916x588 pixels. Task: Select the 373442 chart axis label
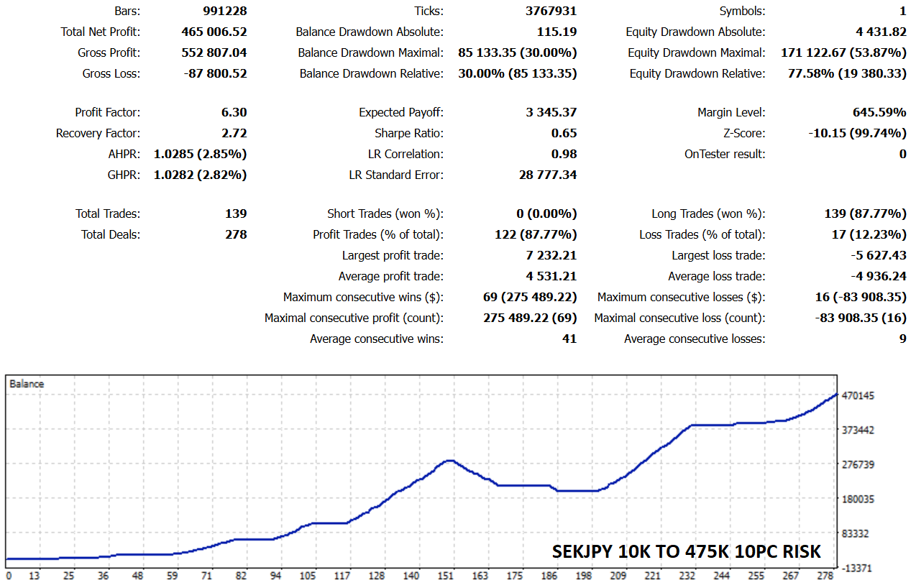858,431
